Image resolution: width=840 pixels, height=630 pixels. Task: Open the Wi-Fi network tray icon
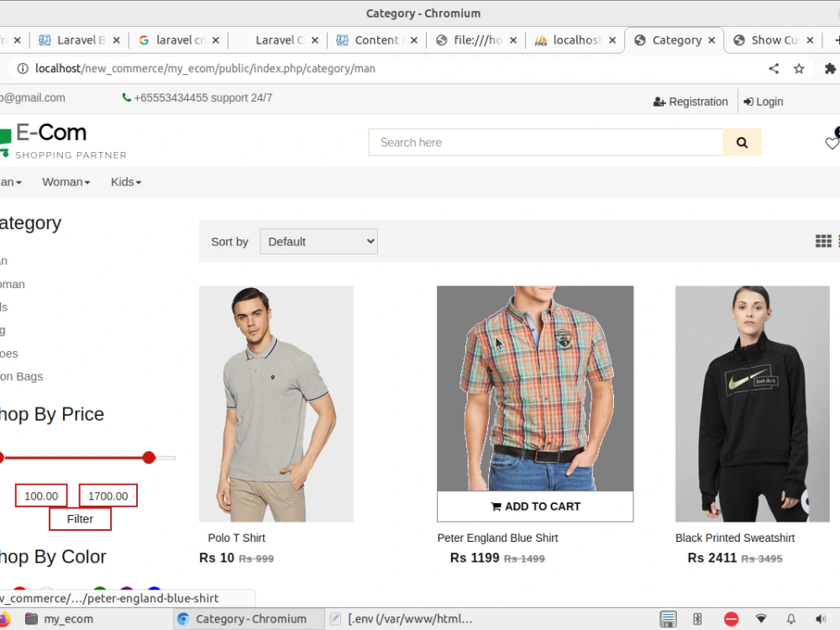pyautogui.click(x=761, y=619)
